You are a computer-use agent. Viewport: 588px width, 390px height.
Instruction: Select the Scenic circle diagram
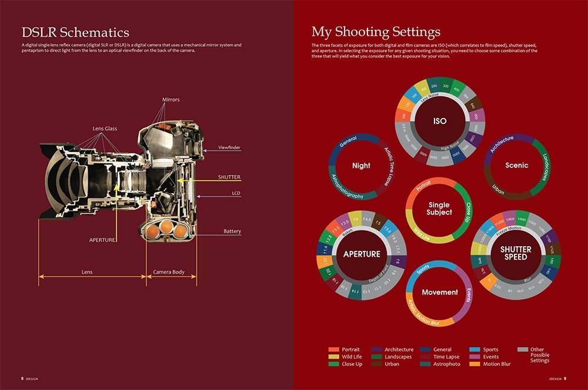(516, 166)
